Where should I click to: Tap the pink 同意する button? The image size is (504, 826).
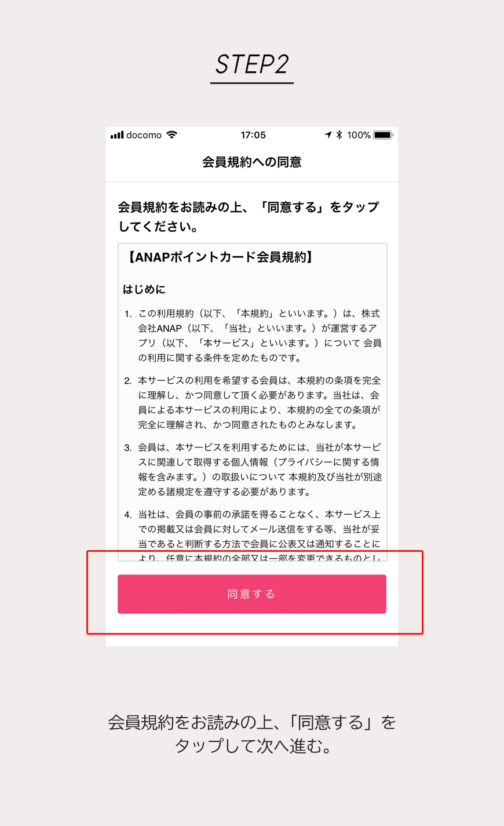252,594
